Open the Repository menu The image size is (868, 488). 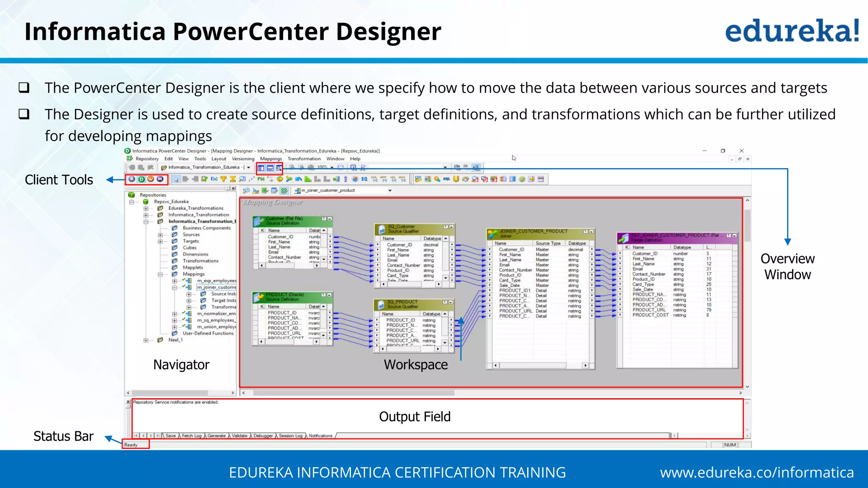tap(147, 159)
